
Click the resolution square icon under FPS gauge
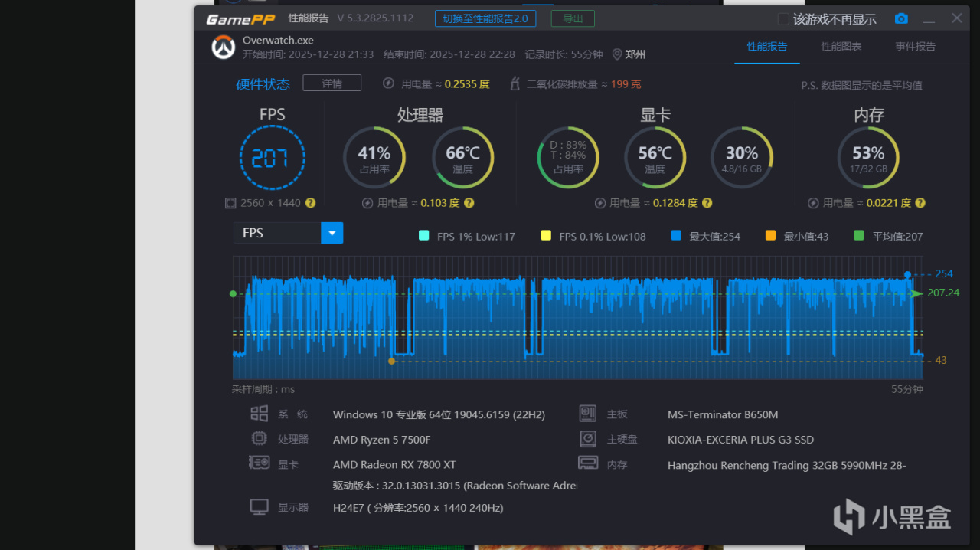click(x=230, y=203)
